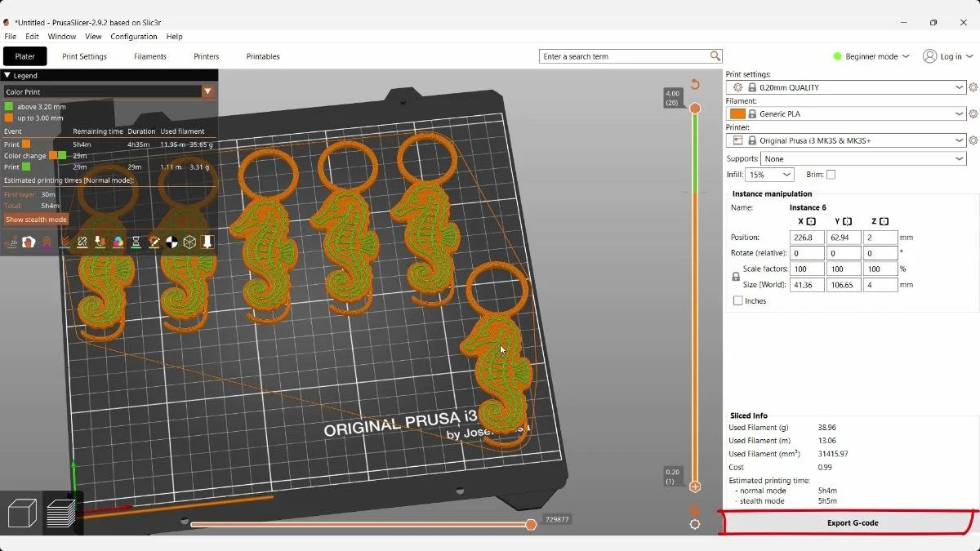Viewport: 980px width, 551px height.
Task: Collapse the Legend panel triangle
Action: (x=7, y=75)
